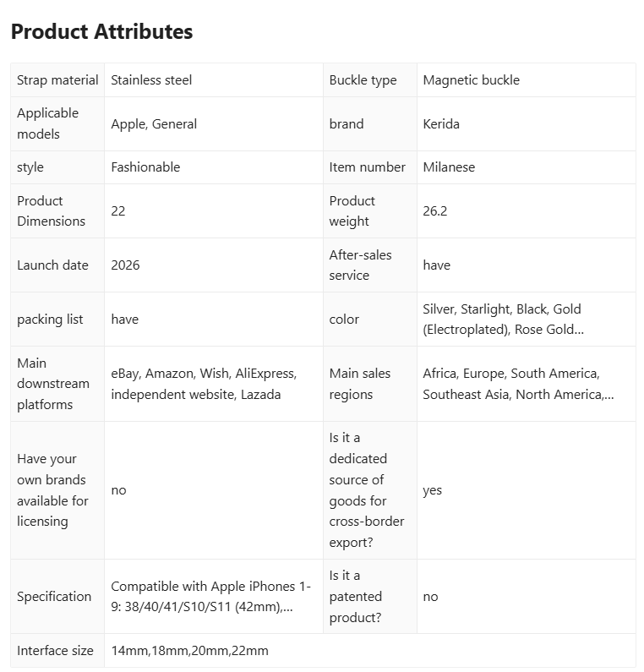
Task: Click the After-sales service label
Action: click(x=360, y=265)
